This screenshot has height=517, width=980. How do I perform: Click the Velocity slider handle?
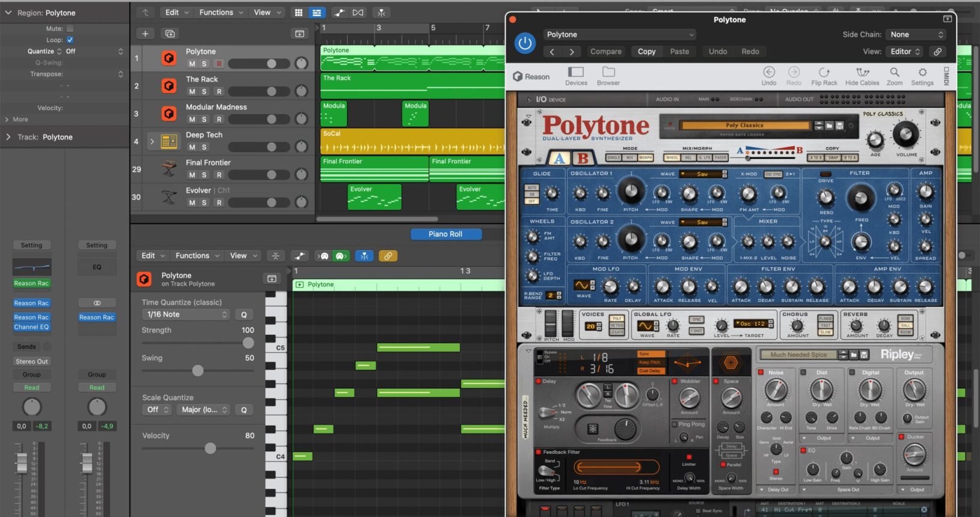click(210, 448)
